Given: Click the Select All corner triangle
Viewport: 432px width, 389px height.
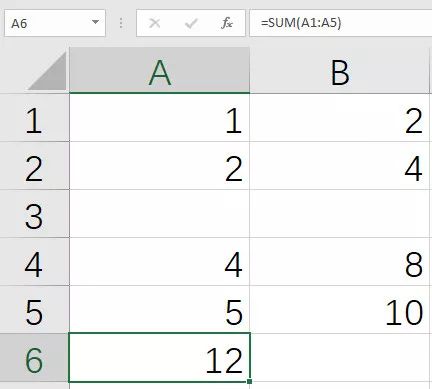Looking at the screenshot, I should pyautogui.click(x=47, y=71).
